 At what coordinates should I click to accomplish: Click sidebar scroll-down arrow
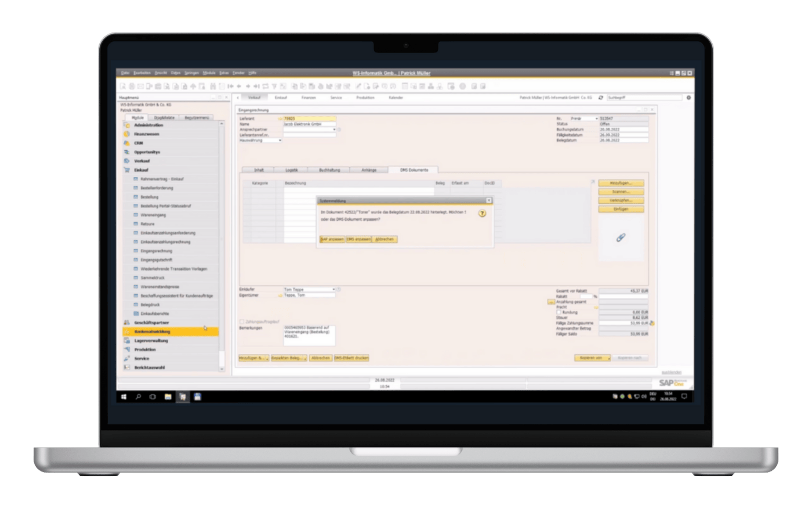[x=221, y=369]
